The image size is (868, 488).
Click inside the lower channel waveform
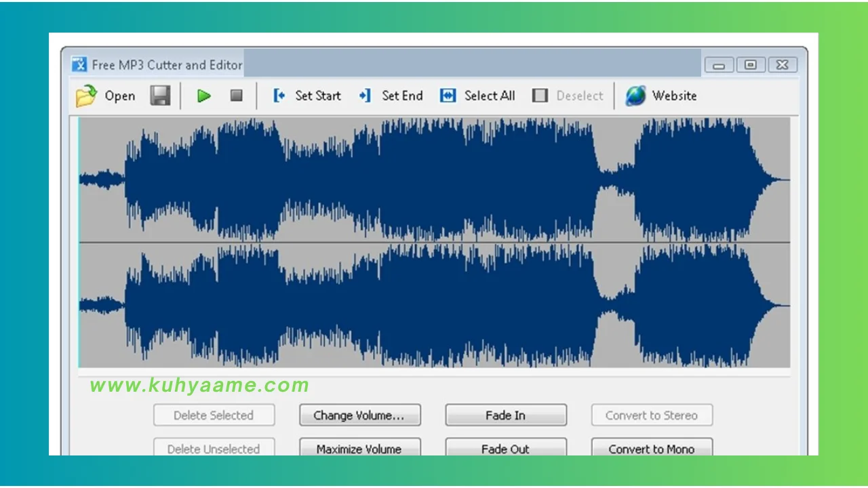[434, 305]
